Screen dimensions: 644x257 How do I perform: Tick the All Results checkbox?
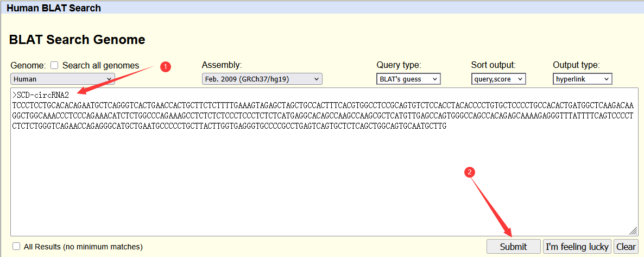[16, 246]
